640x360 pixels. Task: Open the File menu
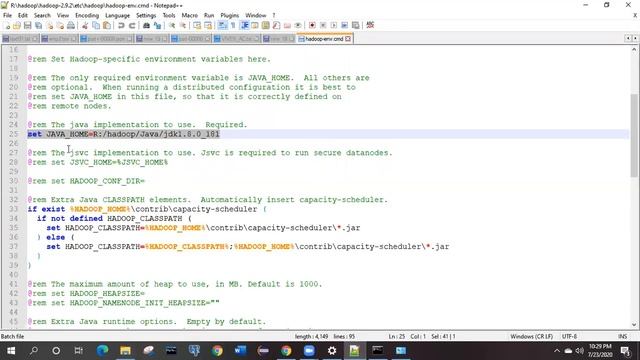7,15
